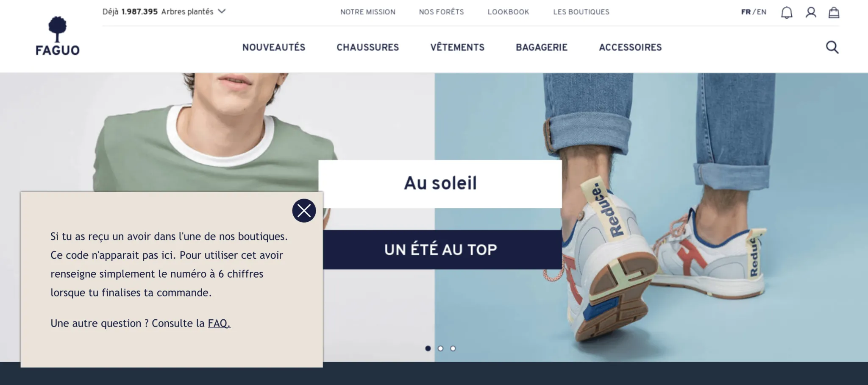Click the UN ÉTÉ AU TOP button
The width and height of the screenshot is (868, 385).
tap(441, 250)
